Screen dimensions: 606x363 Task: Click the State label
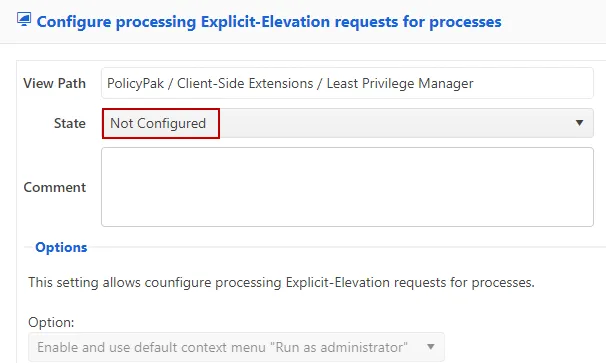point(70,123)
